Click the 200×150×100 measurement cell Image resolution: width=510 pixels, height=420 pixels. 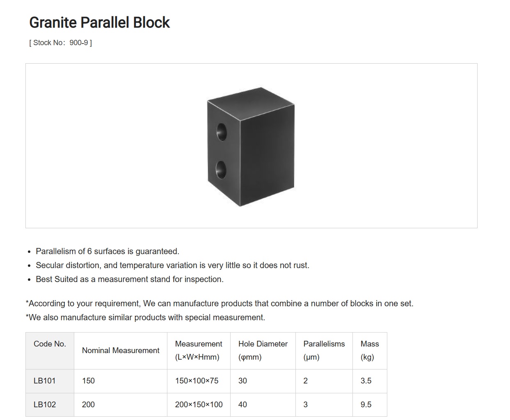(199, 405)
